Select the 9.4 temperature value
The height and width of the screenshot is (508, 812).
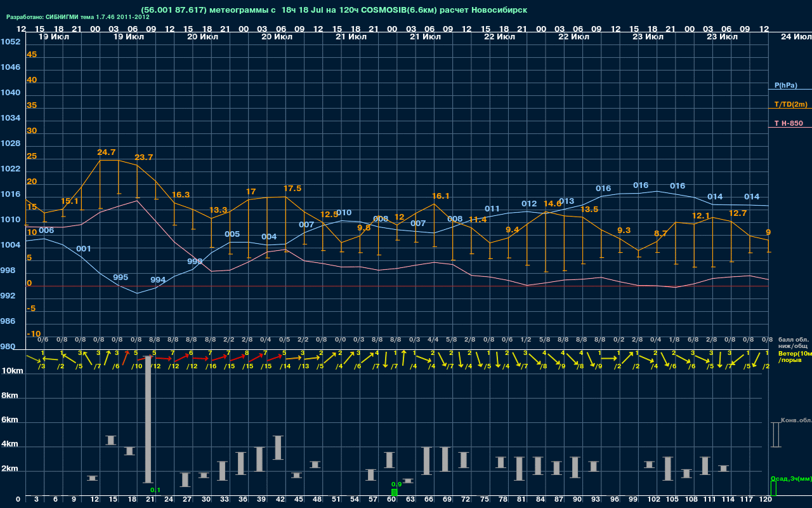pyautogui.click(x=513, y=230)
